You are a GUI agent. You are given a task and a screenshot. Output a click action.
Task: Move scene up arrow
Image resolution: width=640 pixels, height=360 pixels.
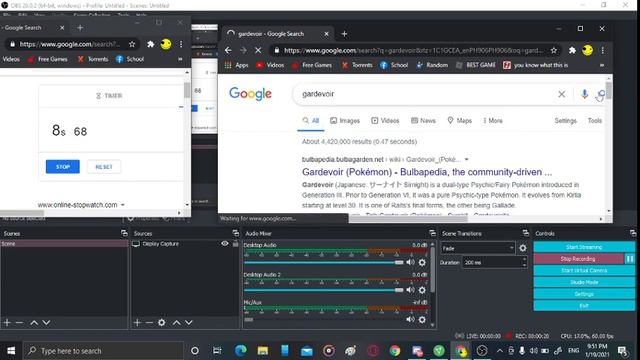click(34, 322)
